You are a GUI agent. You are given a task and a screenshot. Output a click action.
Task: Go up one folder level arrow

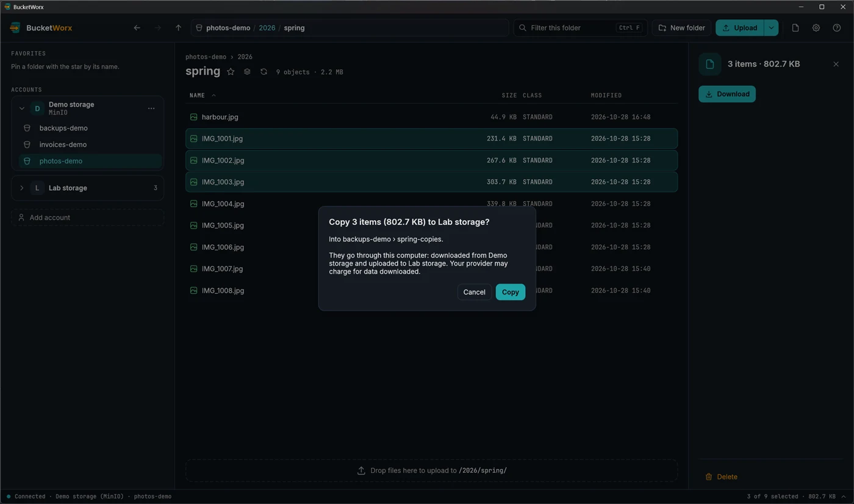[x=178, y=28]
